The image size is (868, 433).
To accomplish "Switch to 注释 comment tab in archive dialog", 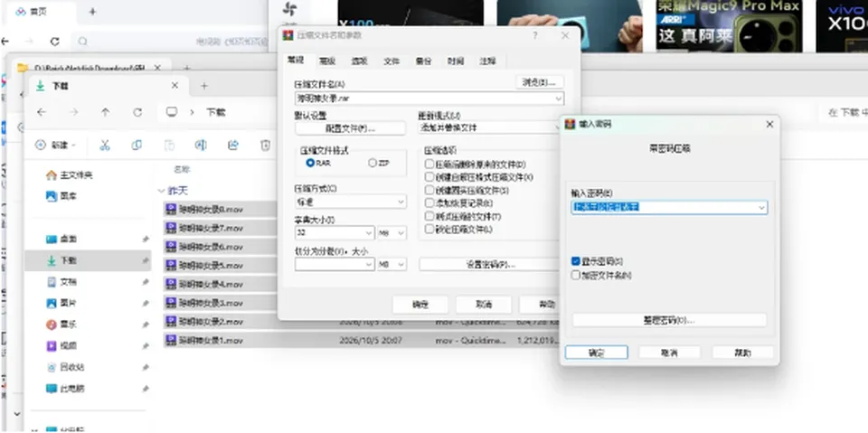I will tap(487, 61).
